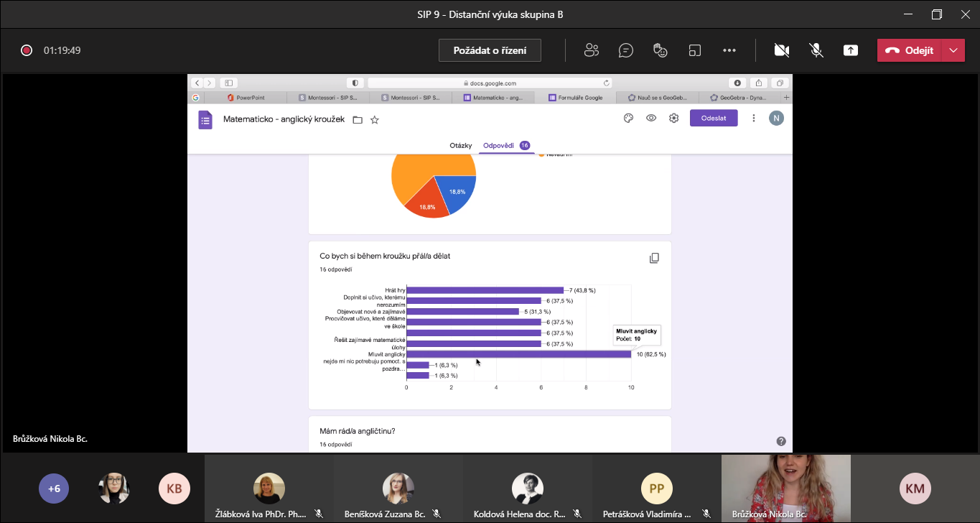Leave the meeting with Odejít button

click(909, 50)
